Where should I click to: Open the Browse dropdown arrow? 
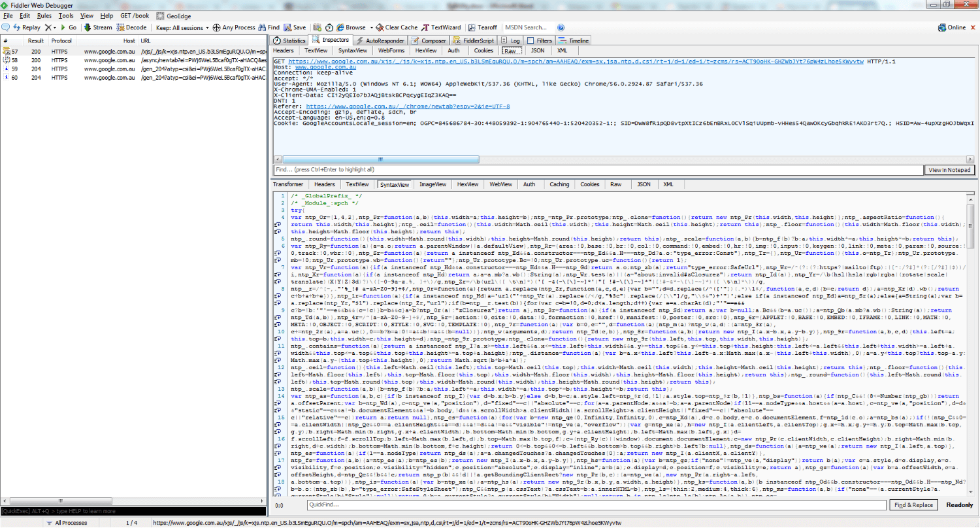(x=371, y=27)
